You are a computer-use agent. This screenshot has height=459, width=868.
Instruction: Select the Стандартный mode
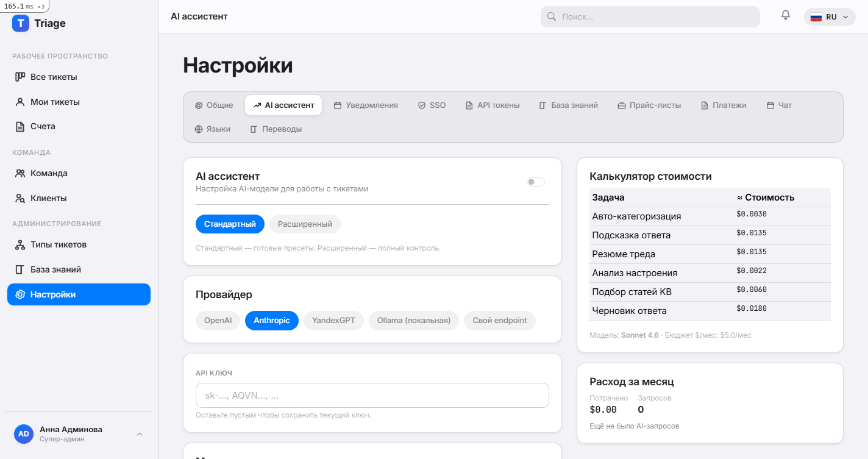click(x=230, y=224)
